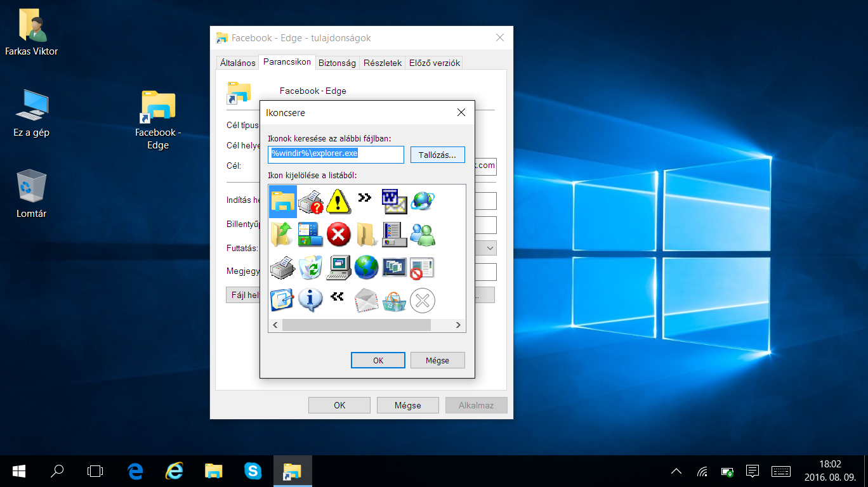This screenshot has height=487, width=868.
Task: Select the File Explorer folder icon in the list
Action: point(282,201)
